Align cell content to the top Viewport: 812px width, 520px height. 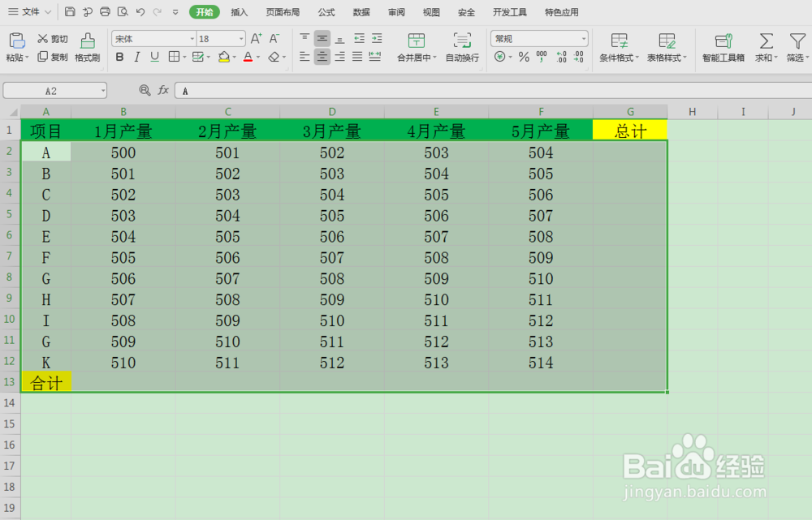click(x=304, y=38)
